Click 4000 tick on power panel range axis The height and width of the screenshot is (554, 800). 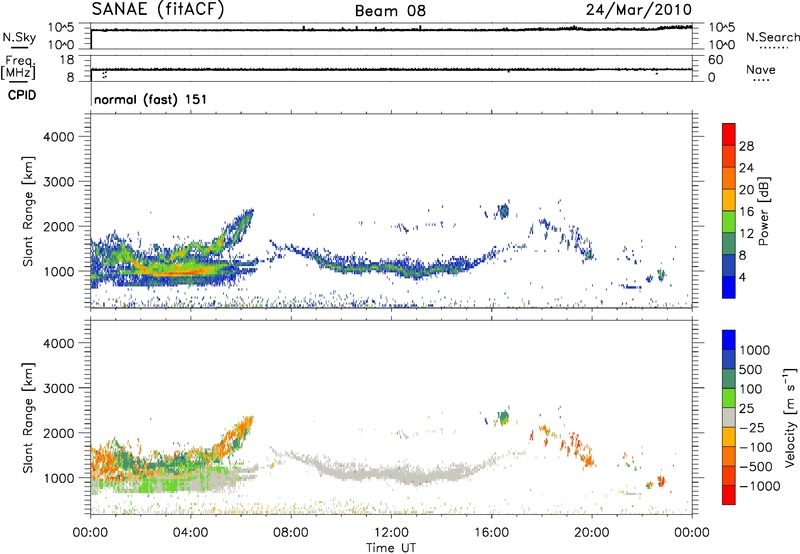tap(59, 137)
